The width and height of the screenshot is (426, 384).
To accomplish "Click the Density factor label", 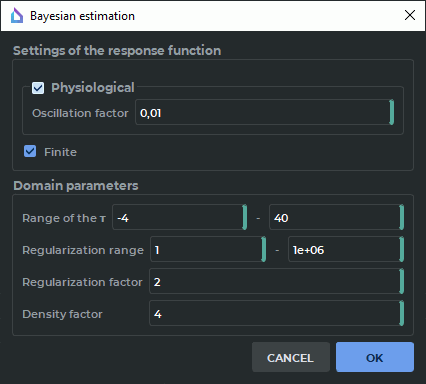I will [62, 314].
